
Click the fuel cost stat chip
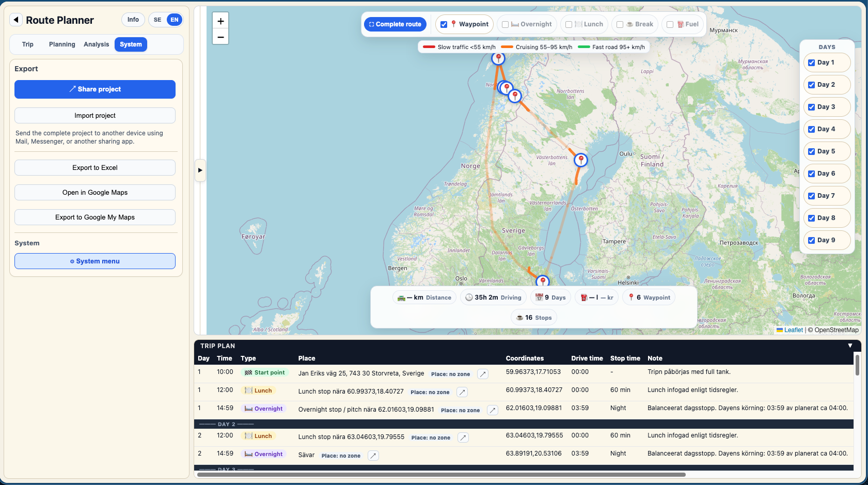pyautogui.click(x=596, y=298)
